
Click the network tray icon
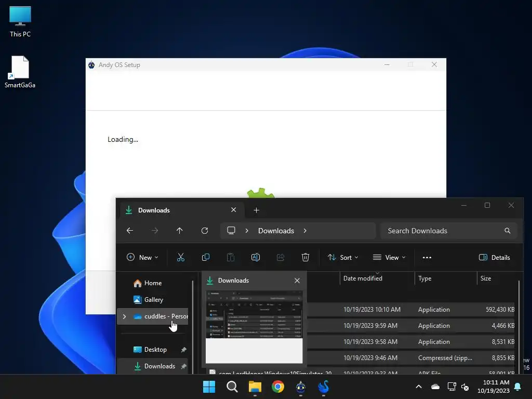click(x=452, y=387)
